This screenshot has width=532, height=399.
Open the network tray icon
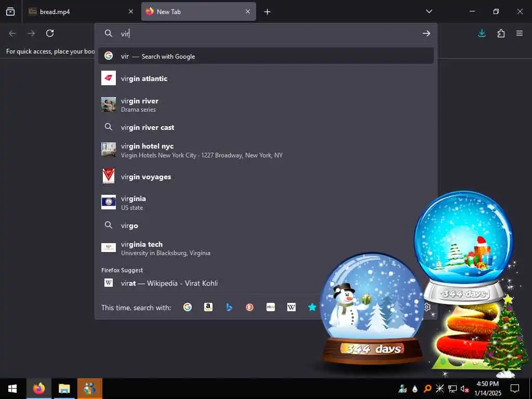click(453, 389)
